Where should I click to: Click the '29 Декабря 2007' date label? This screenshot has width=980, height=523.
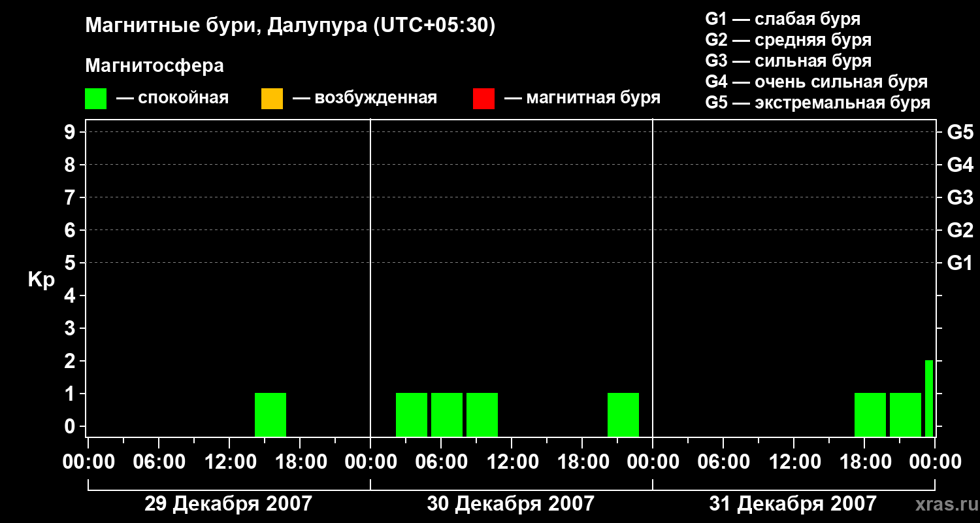228,503
